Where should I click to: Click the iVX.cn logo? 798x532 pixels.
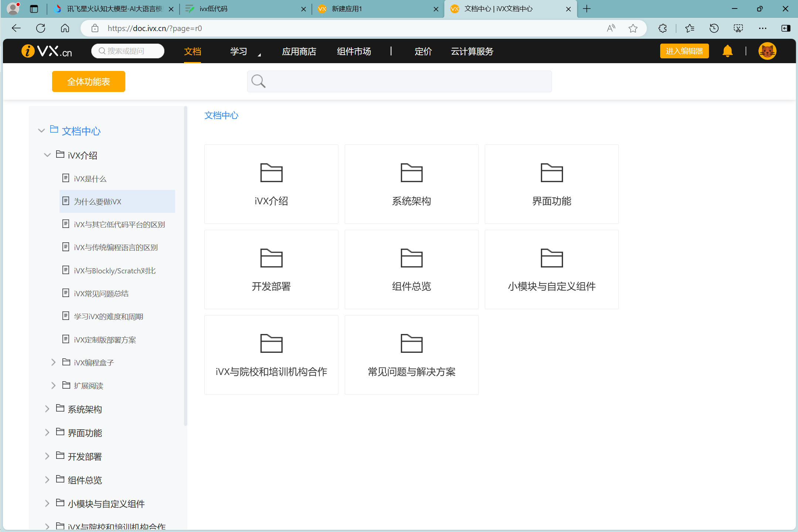click(47, 51)
